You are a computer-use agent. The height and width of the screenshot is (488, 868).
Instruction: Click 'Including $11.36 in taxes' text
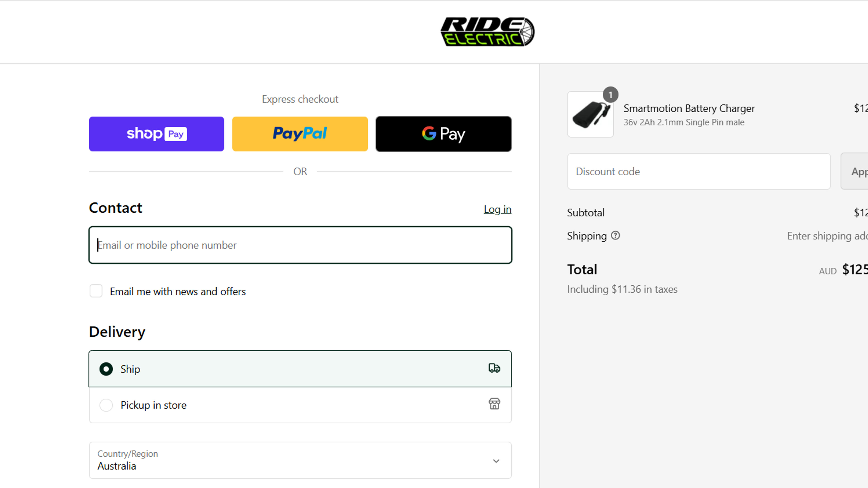pos(622,289)
